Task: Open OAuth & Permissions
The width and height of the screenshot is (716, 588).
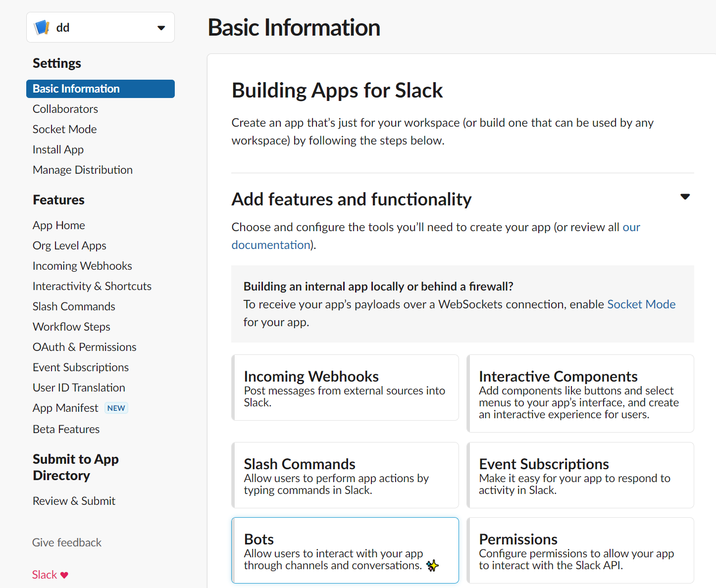Action: click(x=85, y=347)
